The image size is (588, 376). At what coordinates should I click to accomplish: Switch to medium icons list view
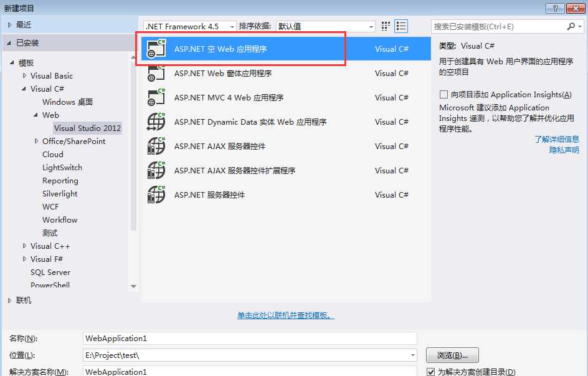(401, 26)
